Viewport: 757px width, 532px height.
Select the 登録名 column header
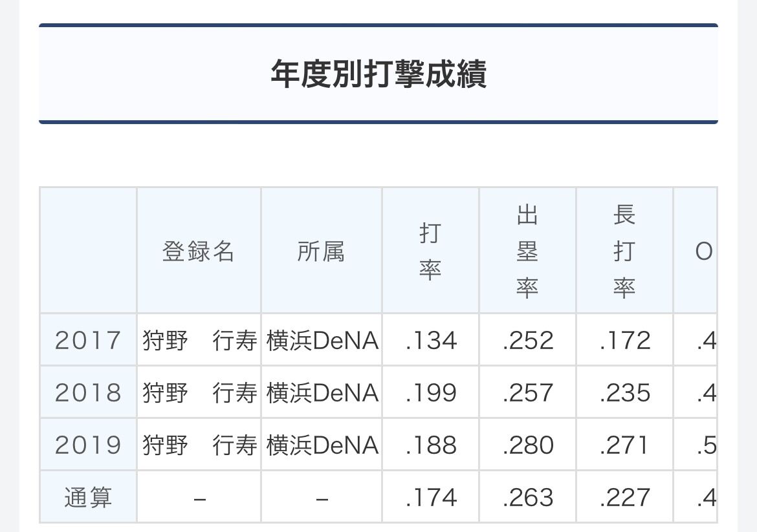pyautogui.click(x=199, y=251)
